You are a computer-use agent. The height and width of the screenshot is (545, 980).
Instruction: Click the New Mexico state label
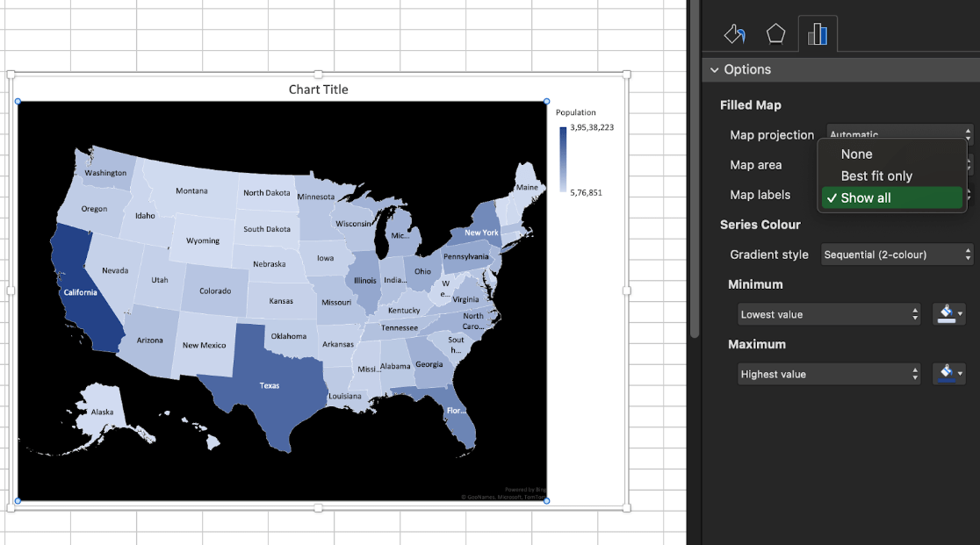tap(205, 345)
